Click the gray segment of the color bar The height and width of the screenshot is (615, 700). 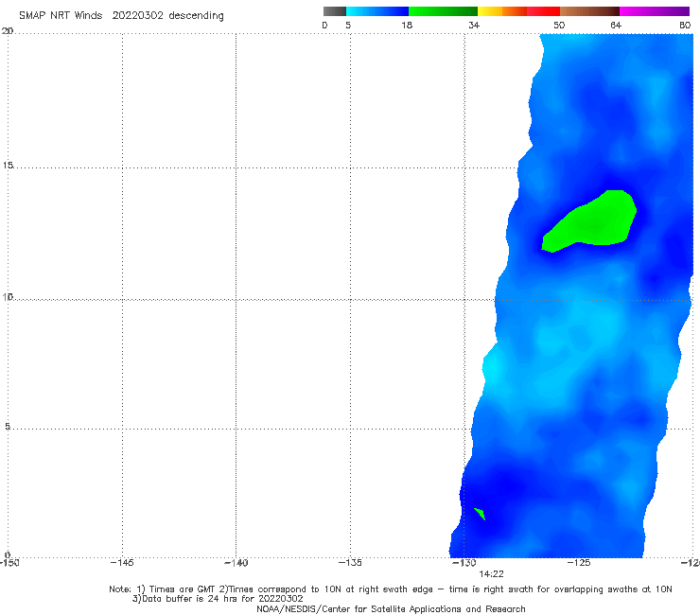[x=334, y=11]
